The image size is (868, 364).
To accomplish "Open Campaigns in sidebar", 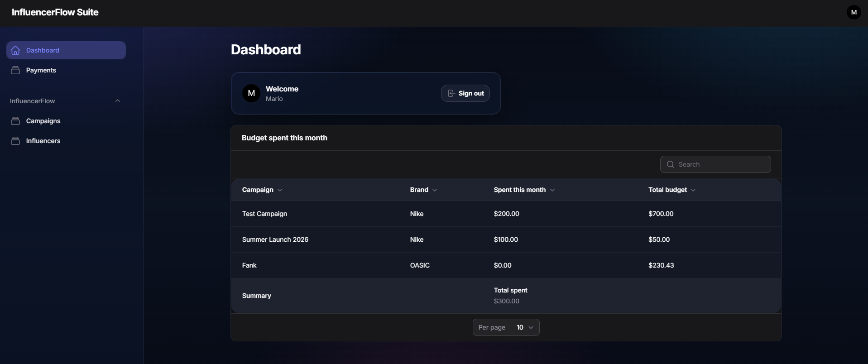I will (66, 121).
